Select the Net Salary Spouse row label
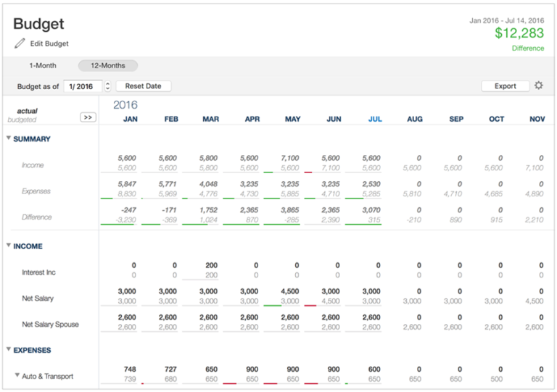 click(x=51, y=324)
